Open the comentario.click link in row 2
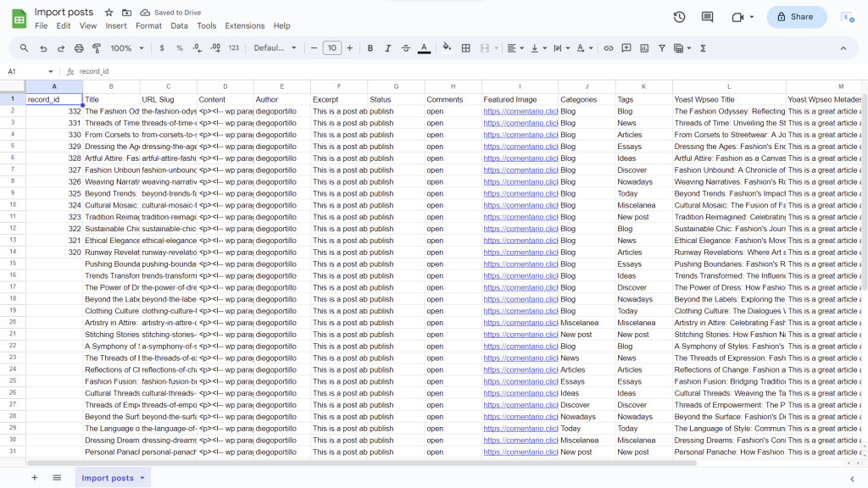The image size is (868, 488). [x=520, y=110]
